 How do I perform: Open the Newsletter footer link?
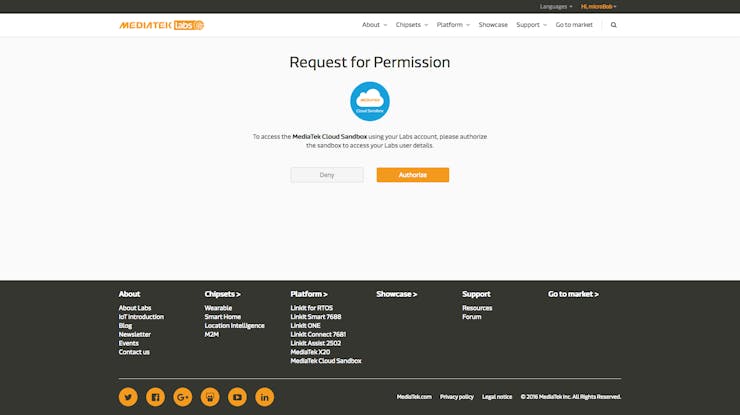point(135,334)
